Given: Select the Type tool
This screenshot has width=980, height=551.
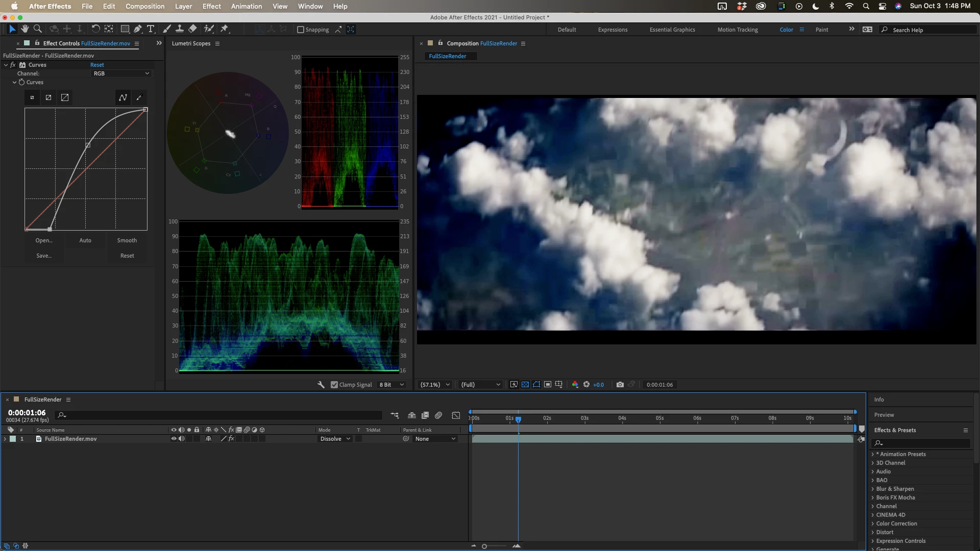Looking at the screenshot, I should [151, 29].
